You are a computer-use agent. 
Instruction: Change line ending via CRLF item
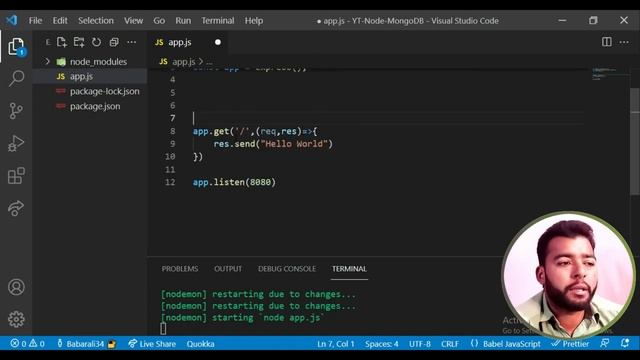[449, 344]
